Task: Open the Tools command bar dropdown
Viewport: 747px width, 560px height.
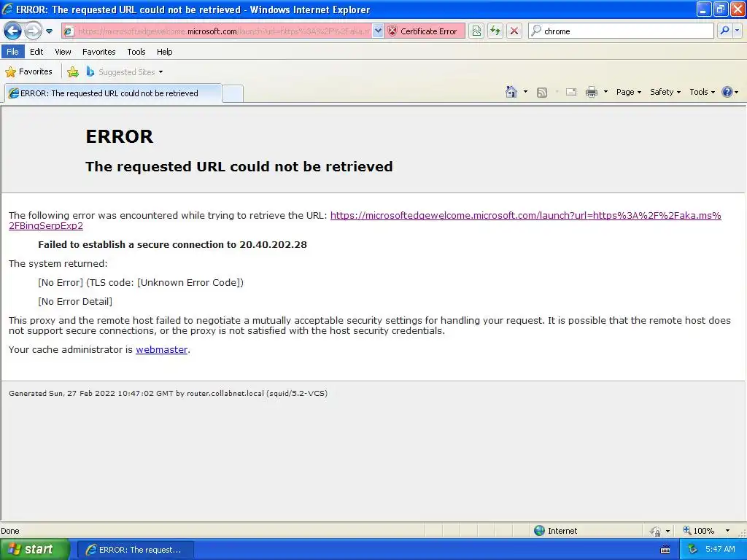Action: coord(703,92)
